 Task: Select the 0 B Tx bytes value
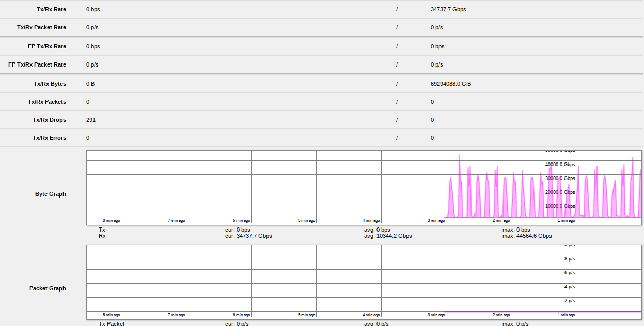pos(90,84)
